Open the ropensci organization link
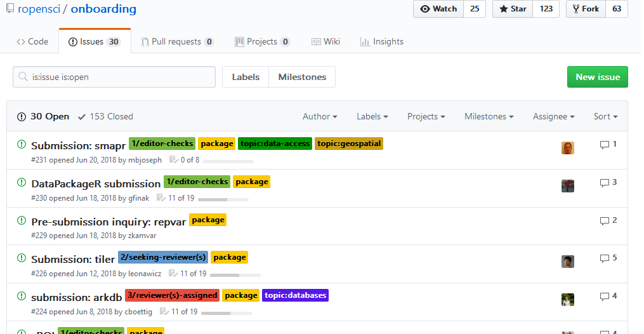 [x=39, y=9]
